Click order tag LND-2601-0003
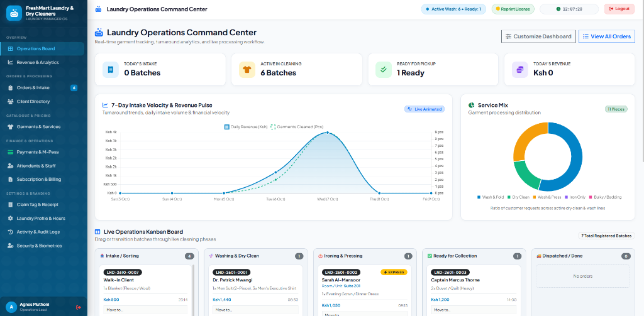This screenshot has width=644, height=316. (450, 272)
